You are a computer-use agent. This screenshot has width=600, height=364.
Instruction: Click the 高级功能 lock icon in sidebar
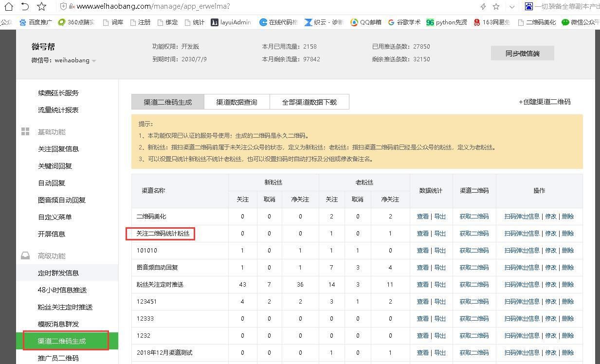25,255
